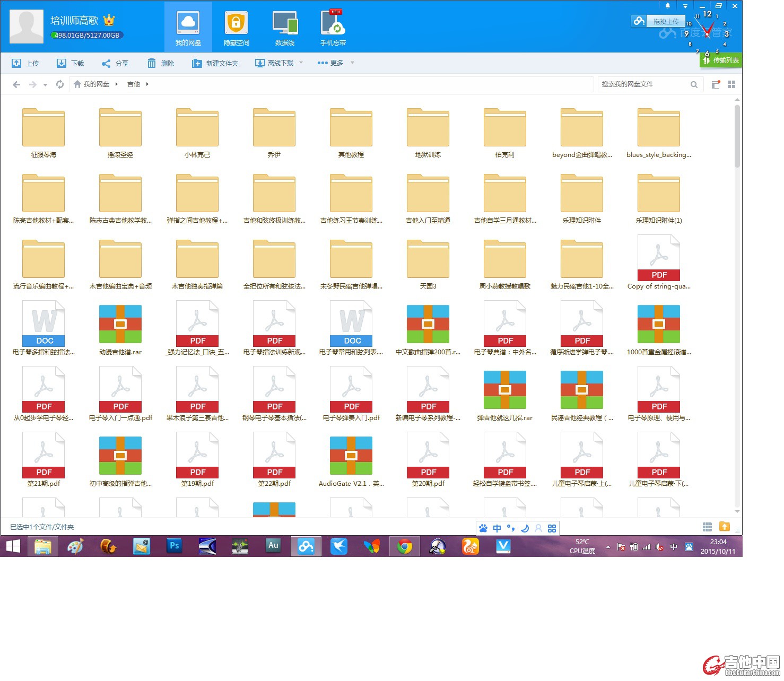784x681 pixels.
Task: Expand the arrow after 吉他 breadcrumb
Action: click(147, 84)
